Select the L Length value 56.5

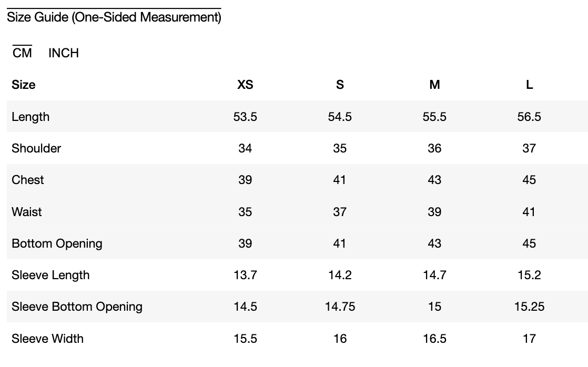coord(529,117)
